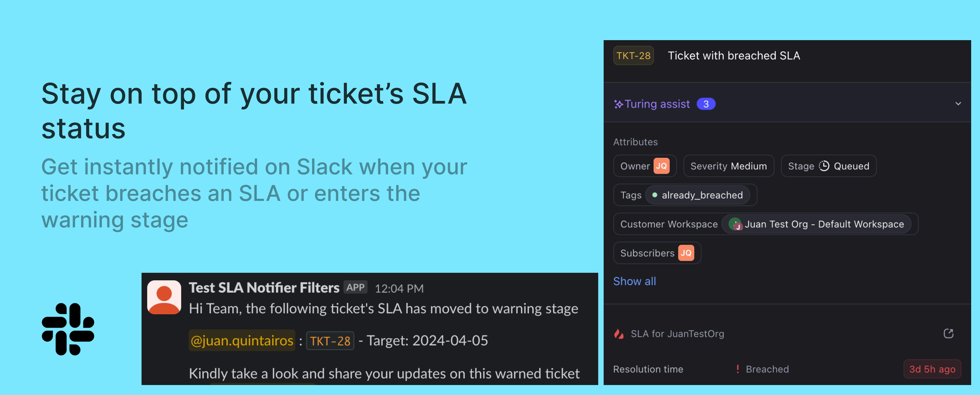Viewport: 980px width, 395px height.
Task: Open the Severity Medium selector
Action: click(x=728, y=166)
